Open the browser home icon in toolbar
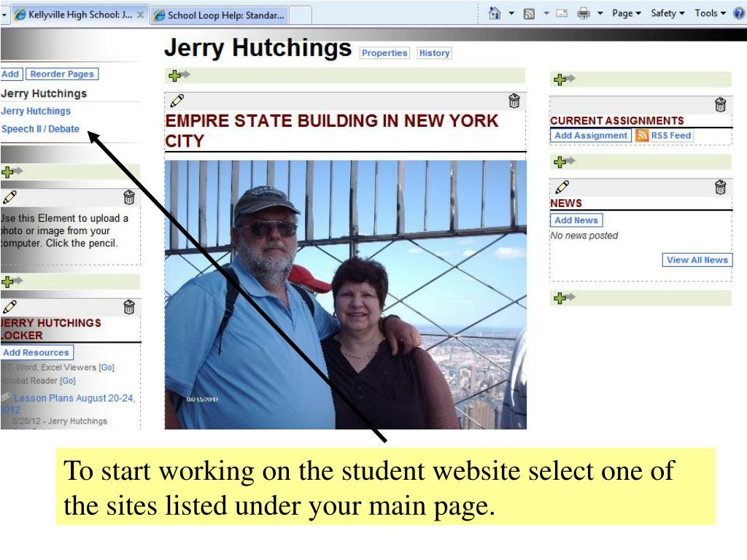Viewport: 747px width, 560px height. (495, 13)
